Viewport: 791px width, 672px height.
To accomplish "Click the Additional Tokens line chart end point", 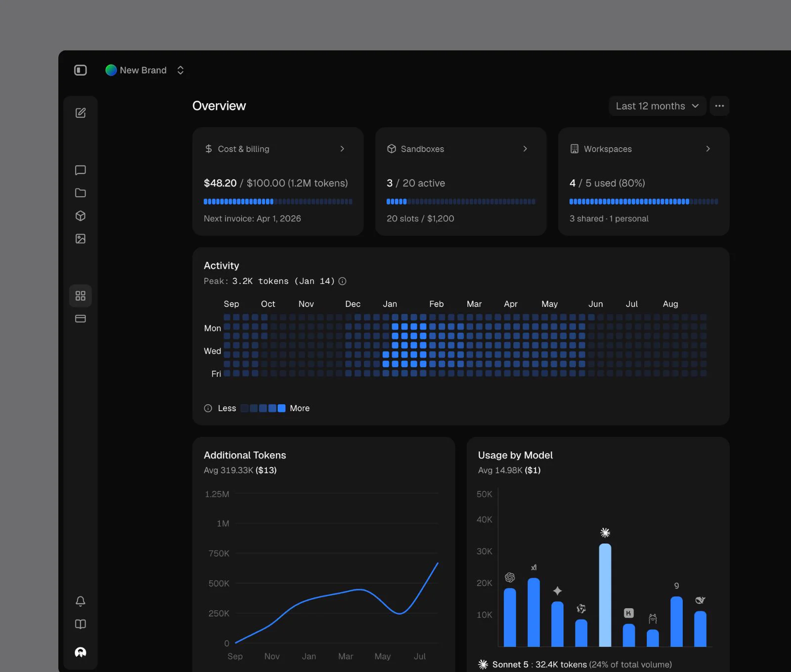I will pos(438,563).
